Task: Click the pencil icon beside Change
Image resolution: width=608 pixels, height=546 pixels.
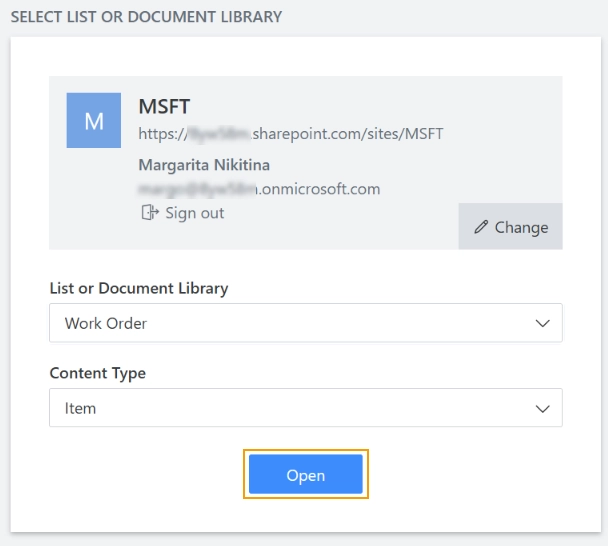Action: point(481,227)
